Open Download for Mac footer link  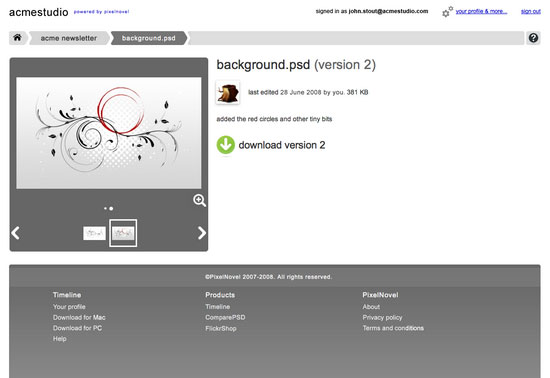[x=79, y=317]
